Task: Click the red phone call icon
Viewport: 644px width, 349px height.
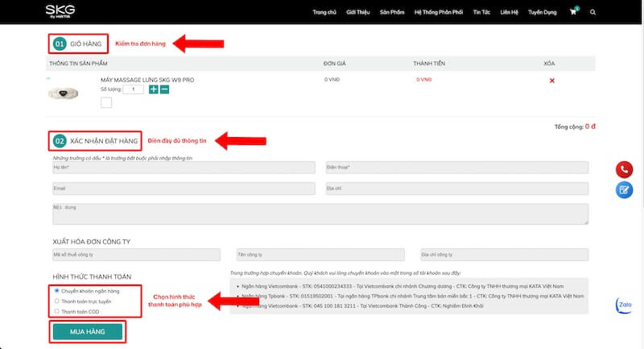Action: pos(624,169)
